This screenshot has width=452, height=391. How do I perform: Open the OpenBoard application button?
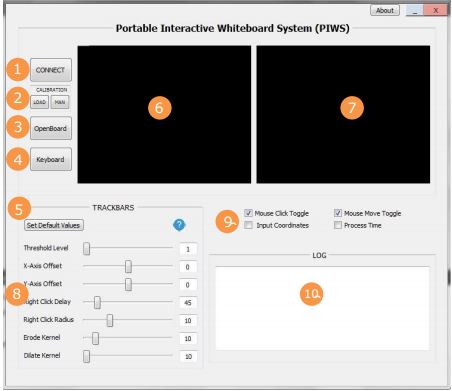[x=51, y=128]
